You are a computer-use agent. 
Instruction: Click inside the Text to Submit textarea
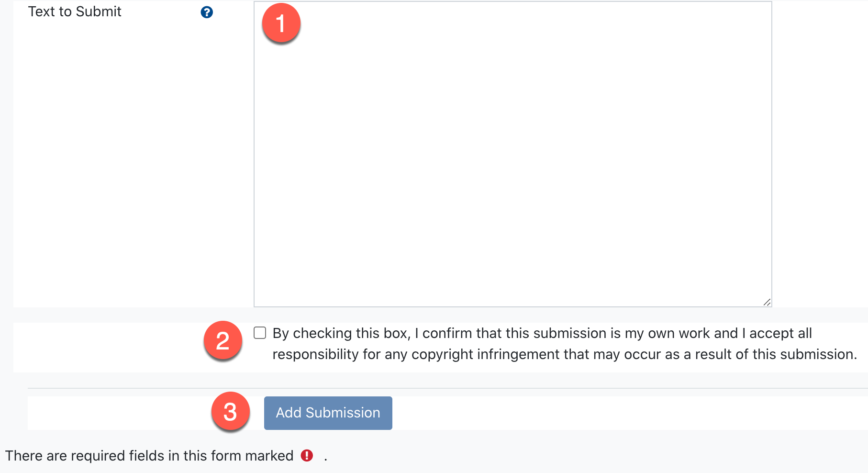tap(512, 153)
